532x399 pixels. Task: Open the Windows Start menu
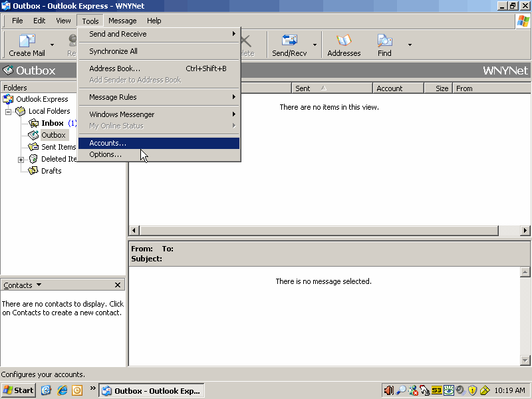coord(19,390)
